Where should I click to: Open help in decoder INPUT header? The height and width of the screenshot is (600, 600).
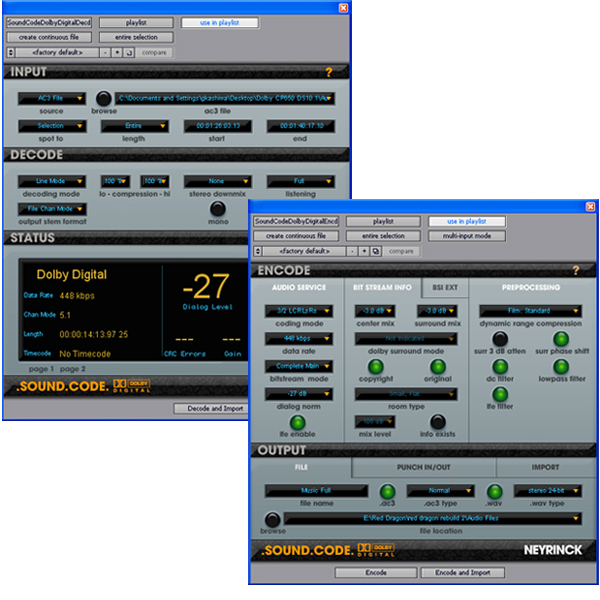(328, 72)
